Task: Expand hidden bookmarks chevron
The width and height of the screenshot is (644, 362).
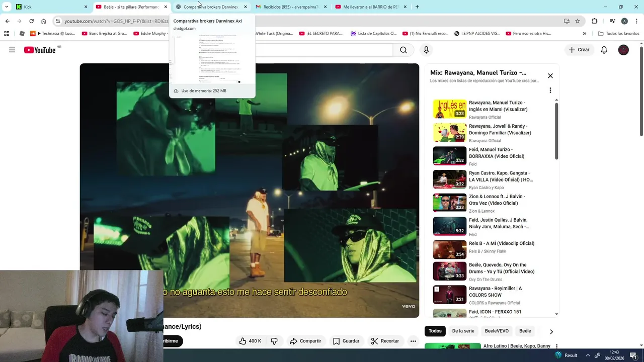Action: tap(584, 34)
